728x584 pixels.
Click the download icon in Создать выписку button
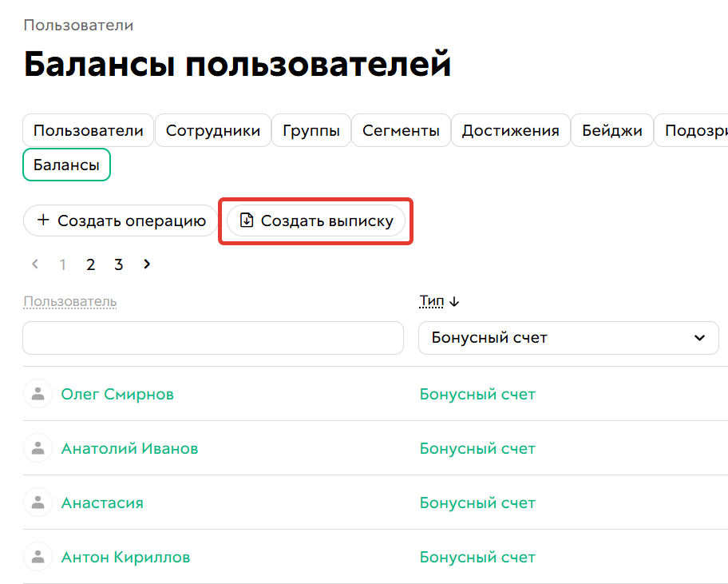pos(247,221)
